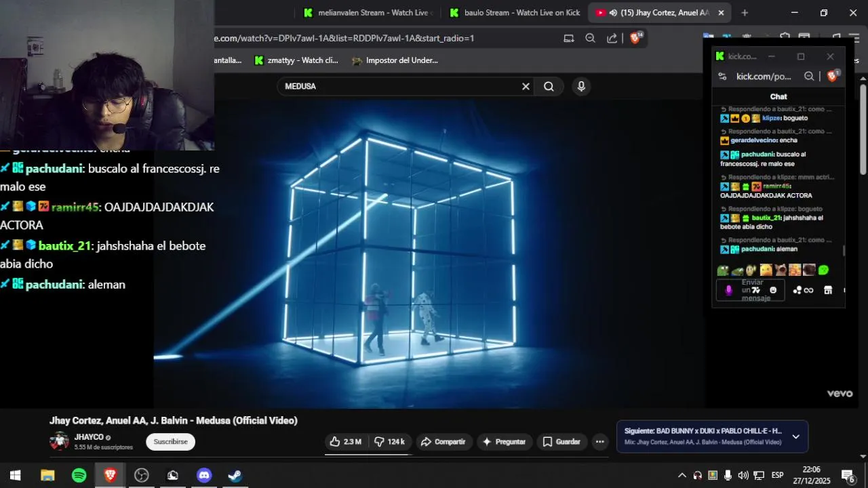Click the share page icon in address bar
This screenshot has width=868, height=488.
(612, 39)
